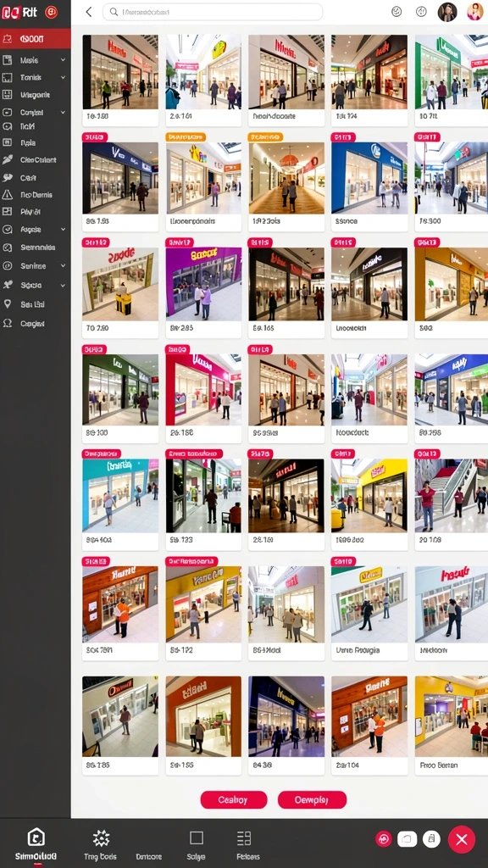Open the dark-haired user avatar
The image size is (488, 868).
coord(447,12)
